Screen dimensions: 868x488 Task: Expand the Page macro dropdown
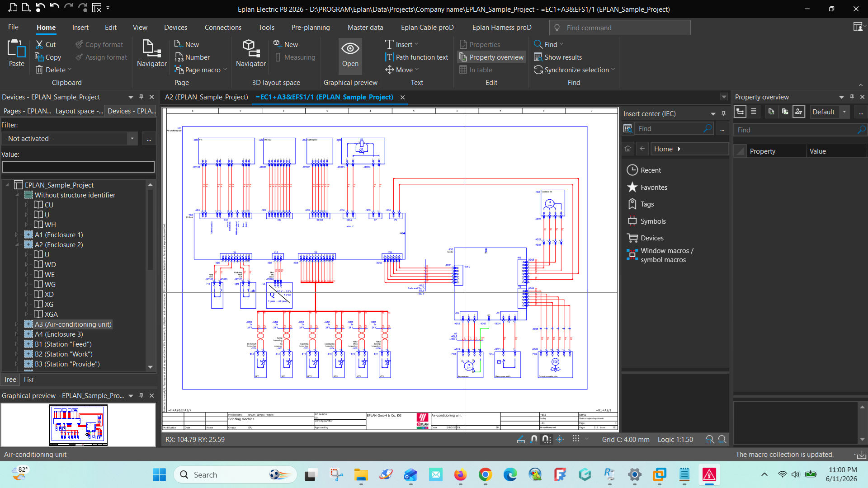pos(225,70)
